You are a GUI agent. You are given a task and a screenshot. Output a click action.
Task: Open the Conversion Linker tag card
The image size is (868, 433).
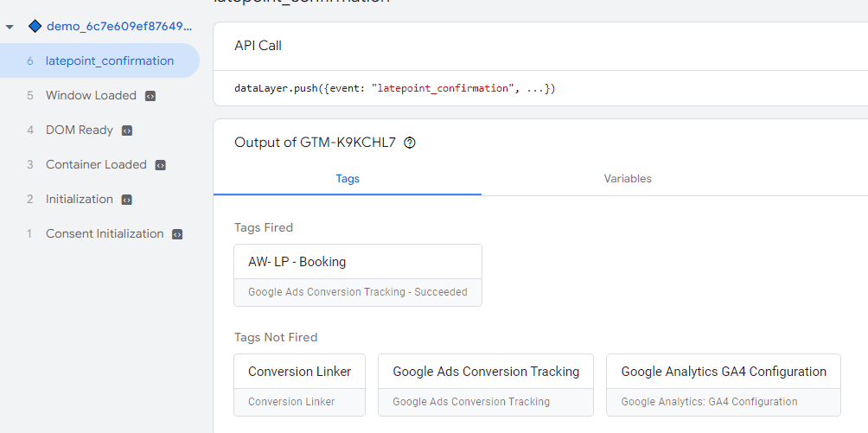[x=299, y=385]
